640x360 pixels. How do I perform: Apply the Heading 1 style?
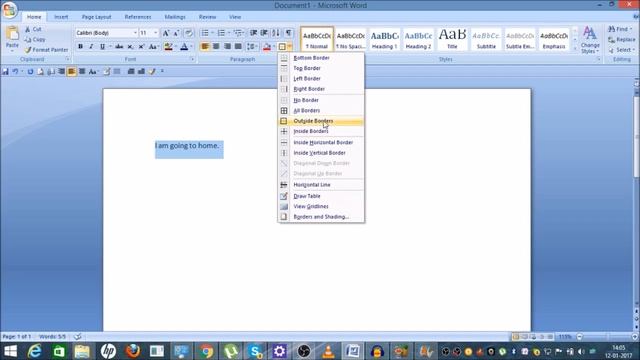pyautogui.click(x=384, y=39)
